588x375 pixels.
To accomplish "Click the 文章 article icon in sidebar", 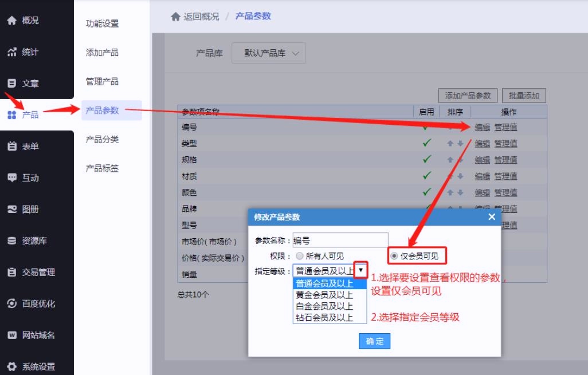I will point(11,84).
